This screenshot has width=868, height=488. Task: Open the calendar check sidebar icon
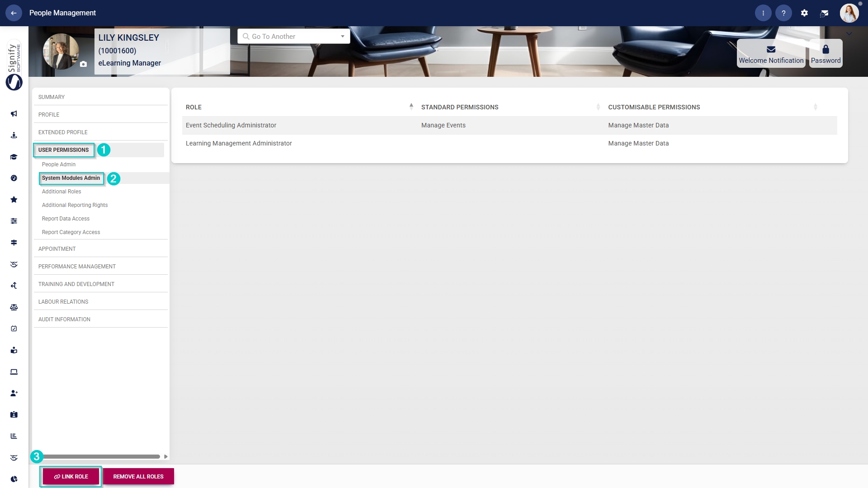click(14, 328)
